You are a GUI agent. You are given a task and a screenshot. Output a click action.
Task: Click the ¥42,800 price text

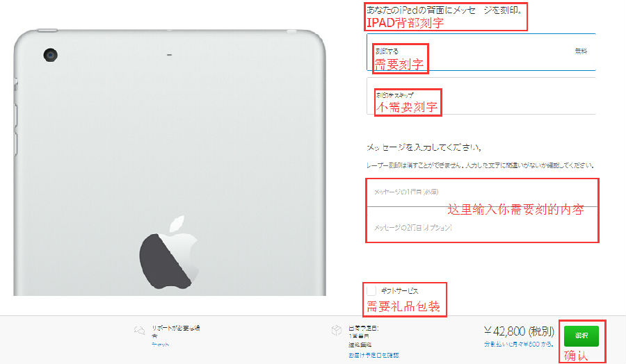tap(519, 331)
